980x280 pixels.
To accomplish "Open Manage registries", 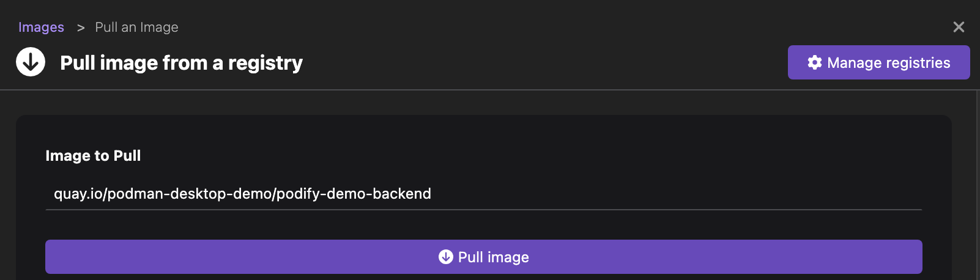I will coord(878,62).
